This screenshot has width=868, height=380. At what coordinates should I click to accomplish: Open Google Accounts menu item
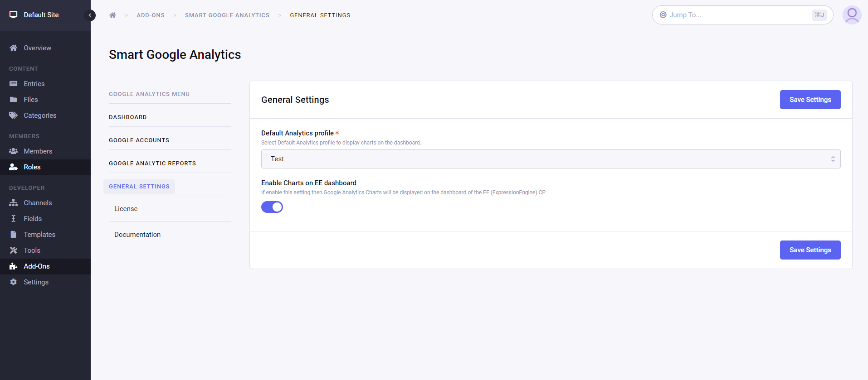pos(139,140)
